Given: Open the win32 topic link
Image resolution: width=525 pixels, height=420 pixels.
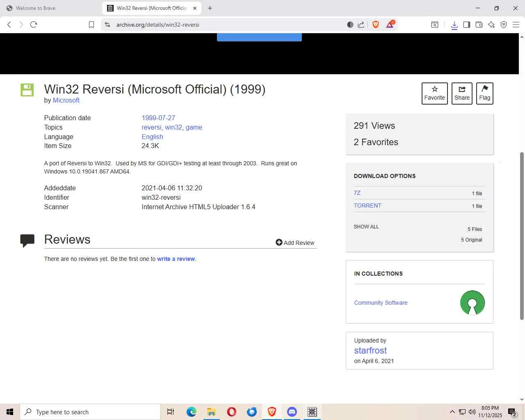Looking at the screenshot, I should [173, 127].
